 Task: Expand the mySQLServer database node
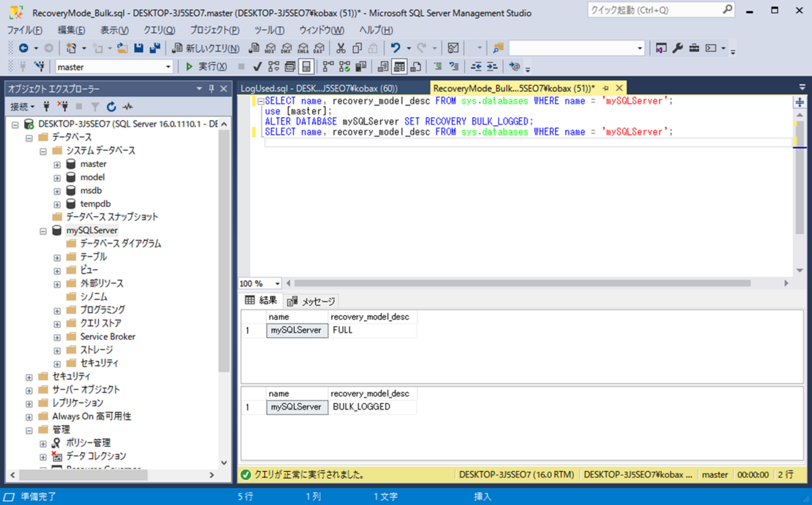[45, 230]
